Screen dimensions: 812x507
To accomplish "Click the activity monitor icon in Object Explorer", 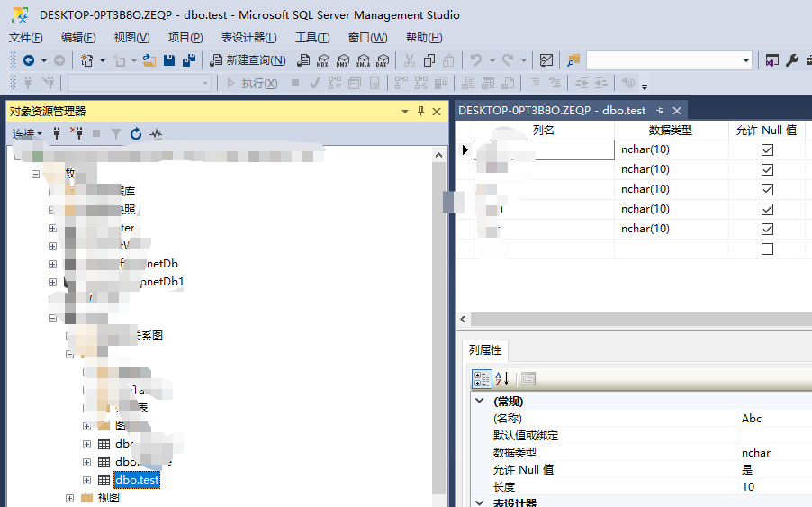I will click(156, 134).
